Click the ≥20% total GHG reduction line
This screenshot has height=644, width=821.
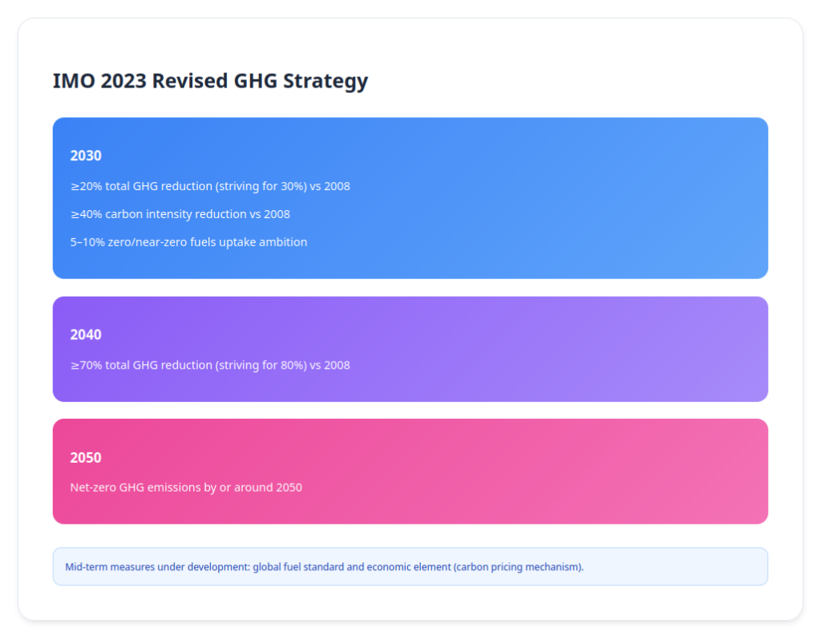[210, 186]
